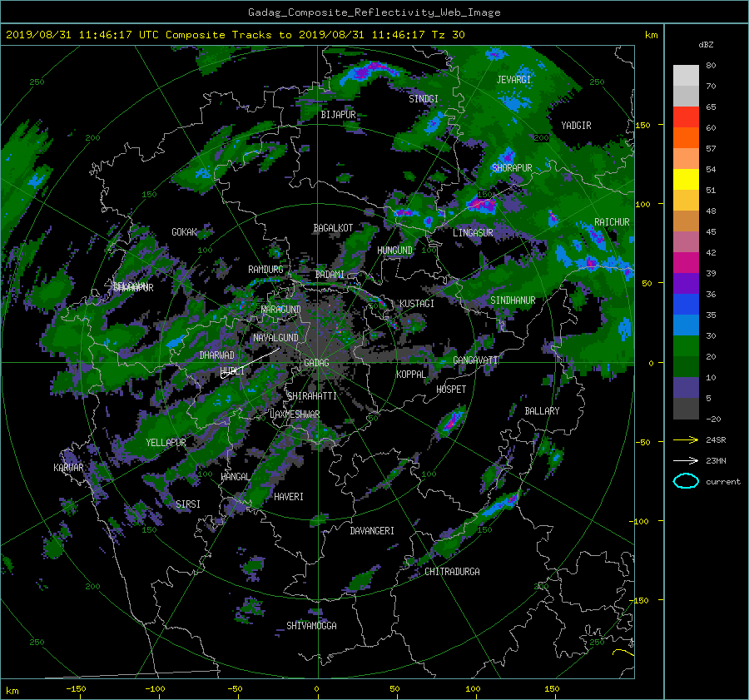Screen dimensions: 749x700
Task: Click the NAVALGUND city label
Action: click(275, 338)
